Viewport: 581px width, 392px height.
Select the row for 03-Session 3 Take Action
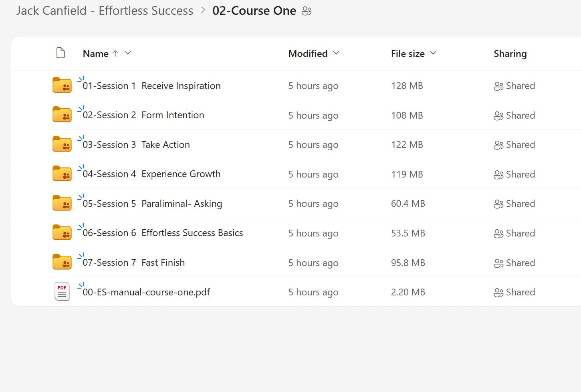165,144
